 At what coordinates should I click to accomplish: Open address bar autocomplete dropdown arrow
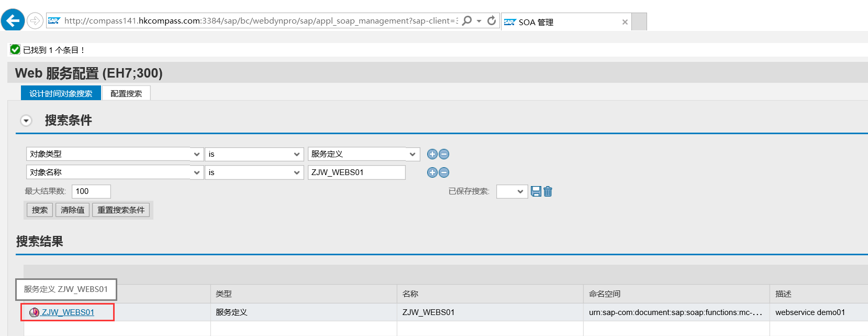479,21
